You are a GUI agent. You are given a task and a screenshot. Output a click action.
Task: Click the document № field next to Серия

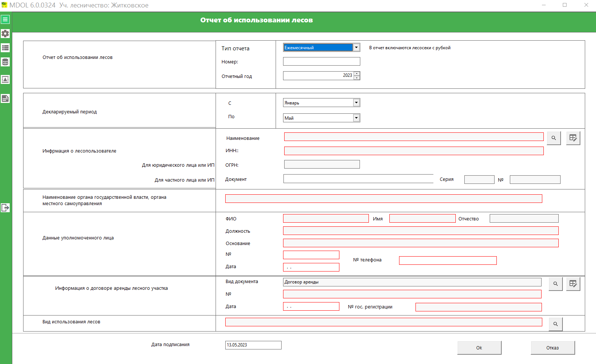point(535,180)
